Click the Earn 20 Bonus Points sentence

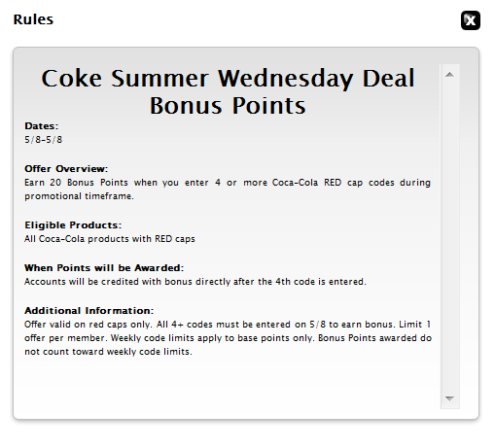tap(228, 183)
